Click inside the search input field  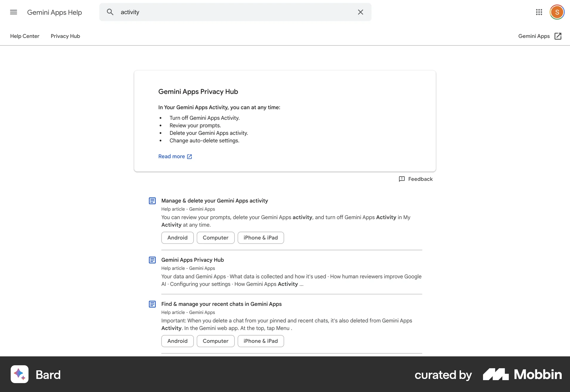pos(208,12)
